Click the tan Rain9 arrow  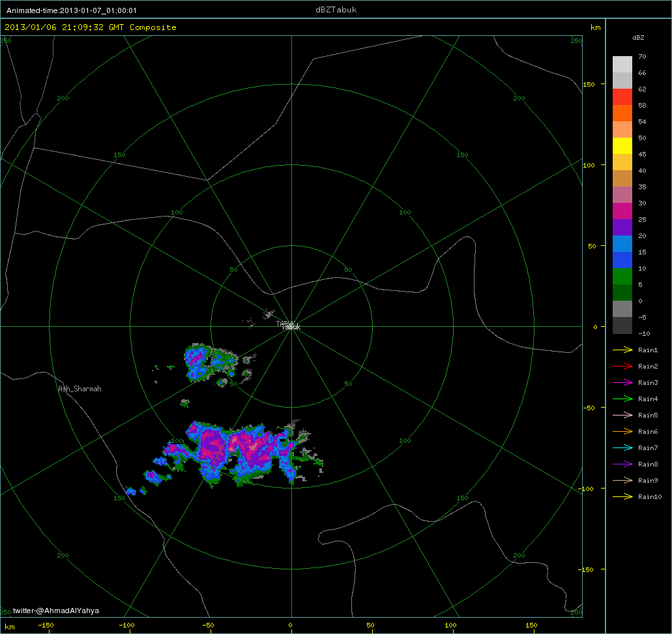[x=622, y=481]
